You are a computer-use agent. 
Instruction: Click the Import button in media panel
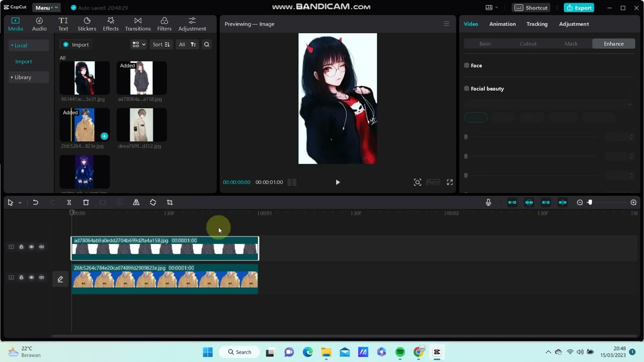[x=76, y=45]
